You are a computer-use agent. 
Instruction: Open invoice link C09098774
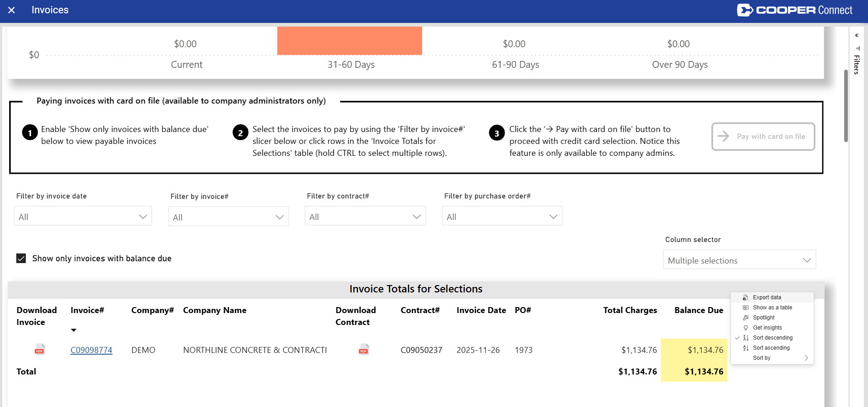(92, 350)
